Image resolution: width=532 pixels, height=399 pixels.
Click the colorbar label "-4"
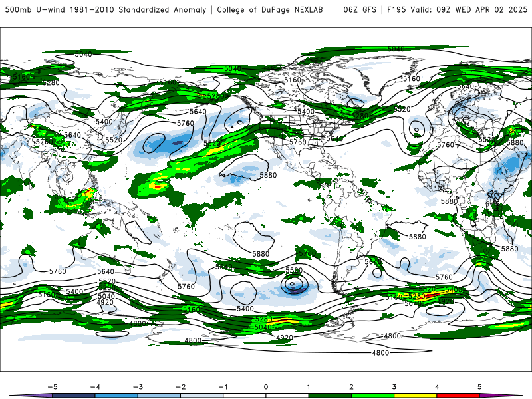(95, 387)
